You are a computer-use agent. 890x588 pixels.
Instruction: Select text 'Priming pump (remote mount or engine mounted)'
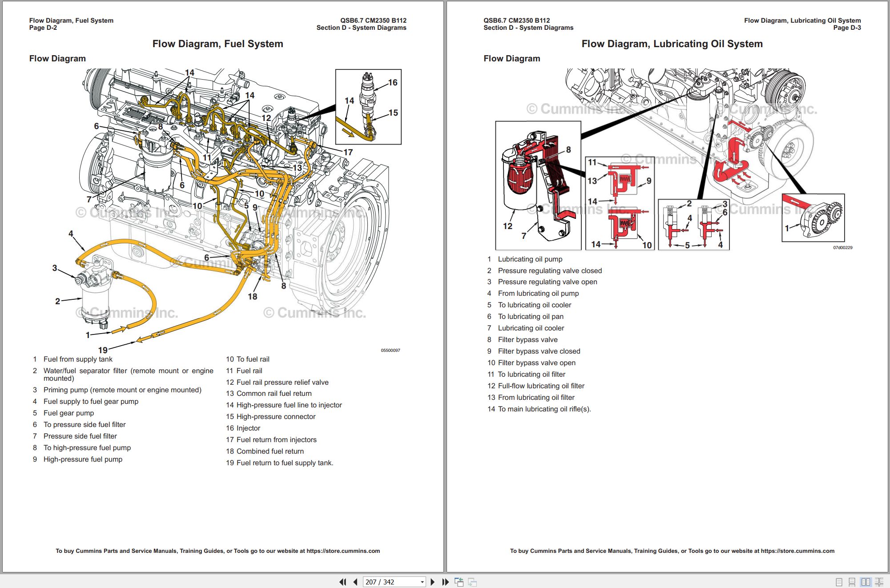coord(122,390)
